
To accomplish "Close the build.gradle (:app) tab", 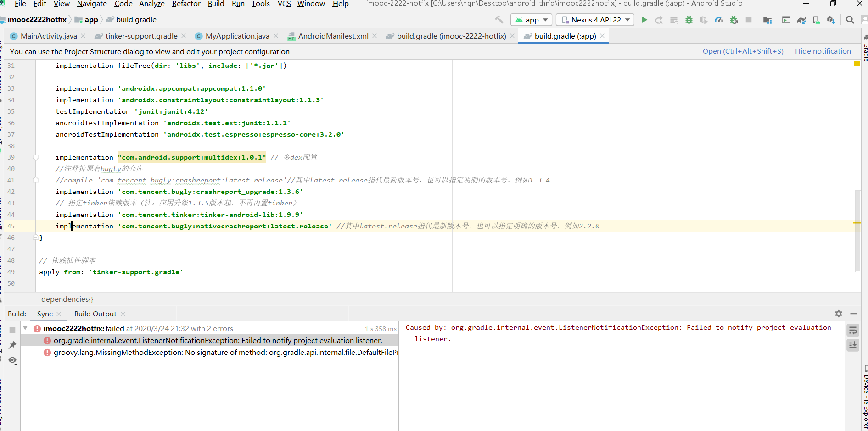I will (x=602, y=36).
